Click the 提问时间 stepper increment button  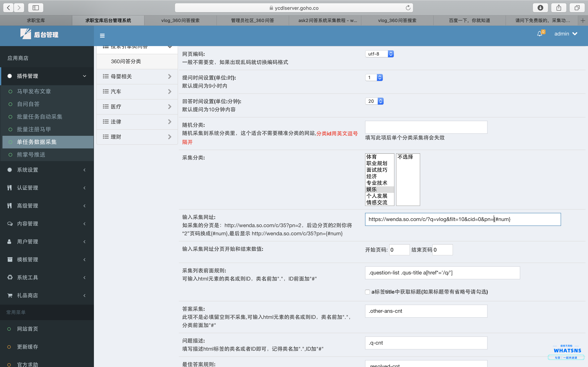point(380,76)
